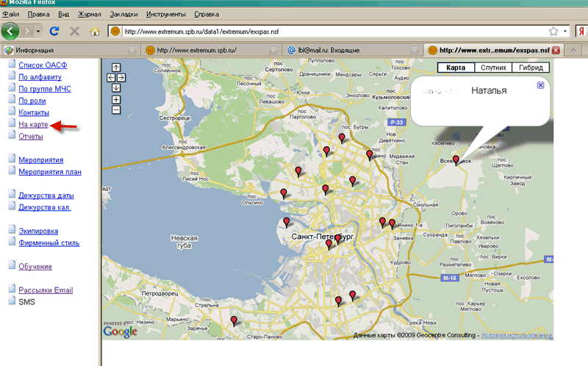Click the document icon beside Список ОАСФ
Viewport: 588px width, 366px height.
click(x=12, y=64)
